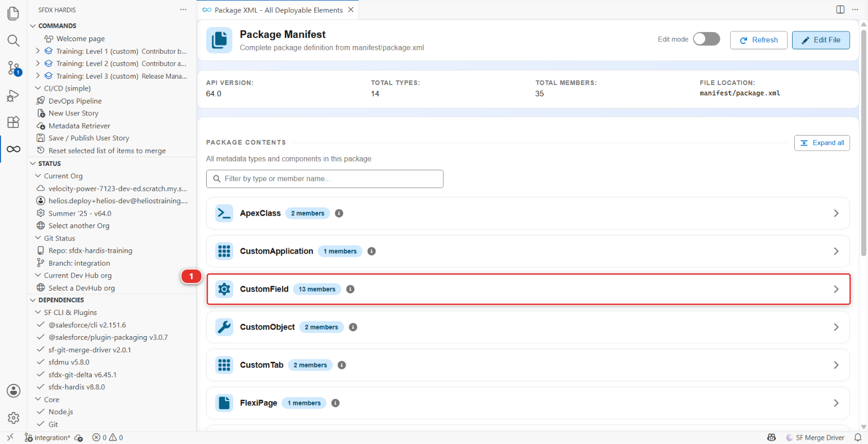Expand the FlexiPage row chevron

coord(836,403)
